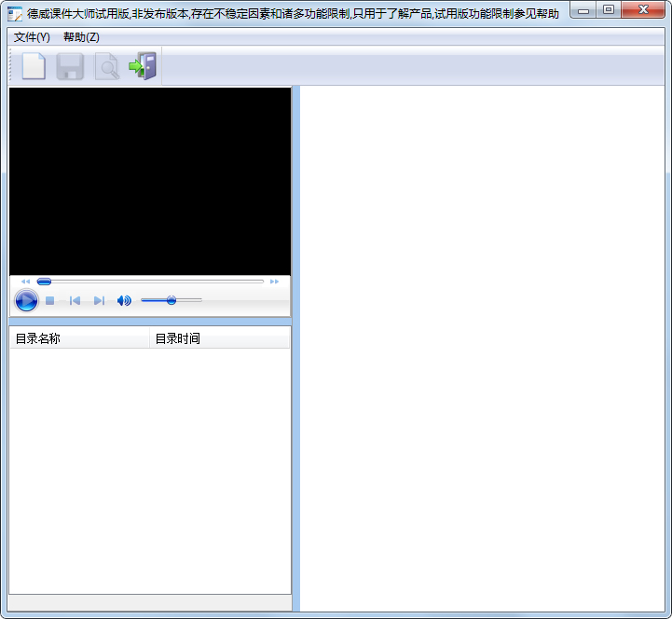This screenshot has width=672, height=619.
Task: Click the black video display area
Action: coord(150,182)
